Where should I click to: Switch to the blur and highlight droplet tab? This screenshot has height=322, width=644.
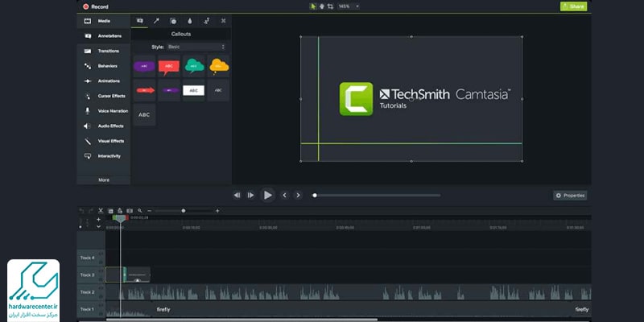pos(190,21)
